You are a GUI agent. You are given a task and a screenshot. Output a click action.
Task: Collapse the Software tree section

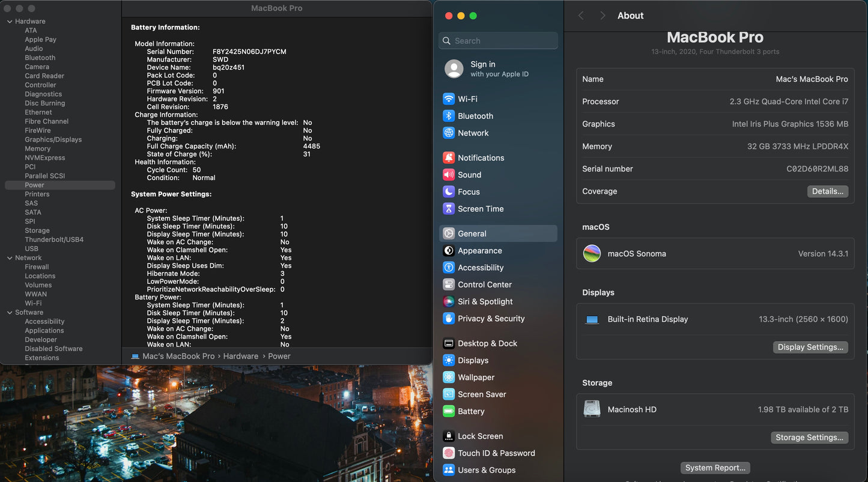click(x=10, y=313)
